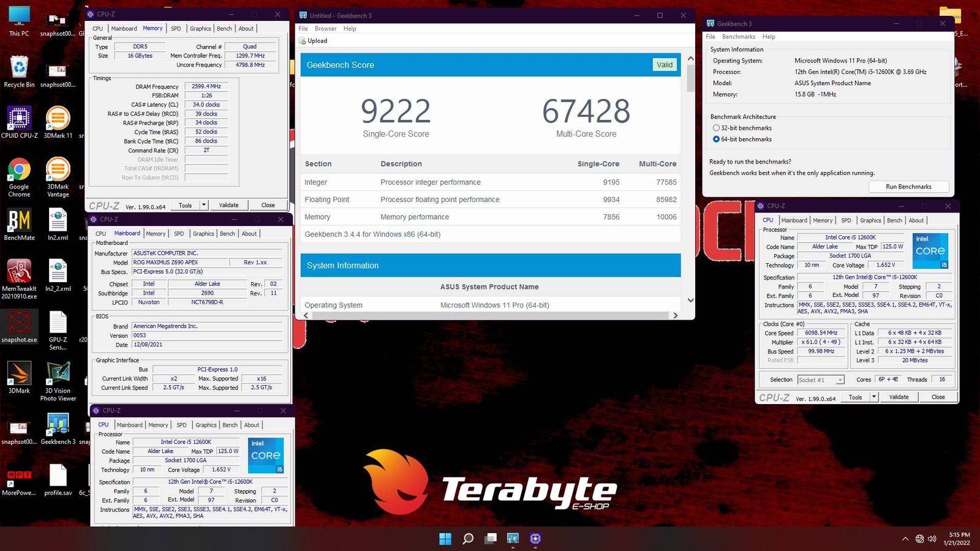Click the Windows Start button
The width and height of the screenshot is (980, 551).
(x=445, y=539)
